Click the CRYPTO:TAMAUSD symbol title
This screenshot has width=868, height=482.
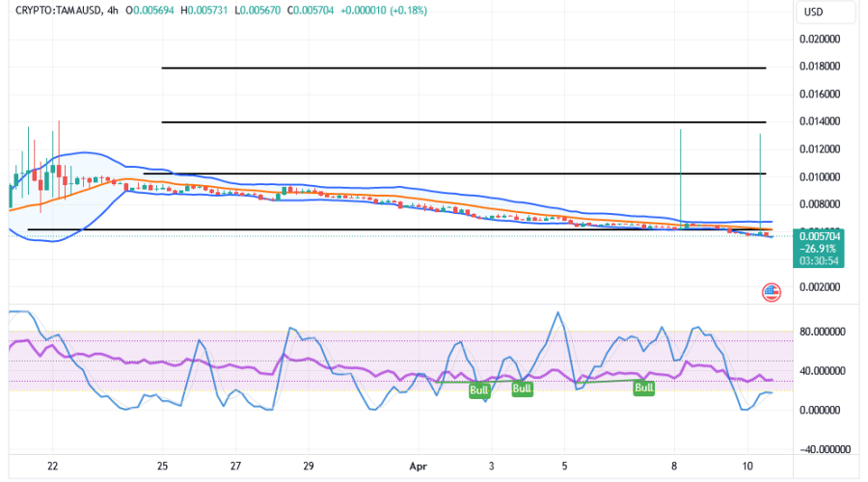(x=58, y=11)
